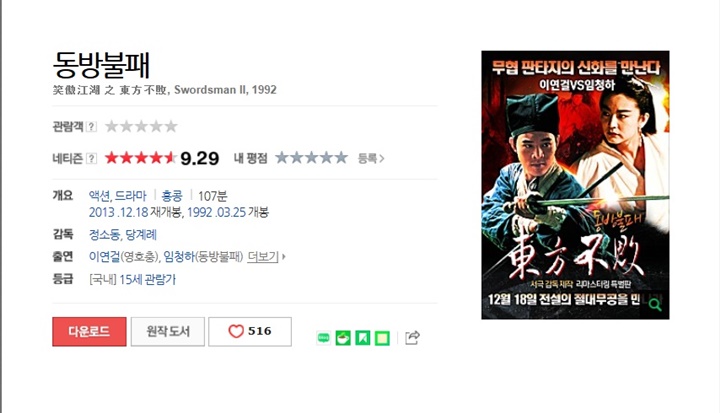
Task: Enlarge the 동방불패 movie poster
Action: coord(575,185)
